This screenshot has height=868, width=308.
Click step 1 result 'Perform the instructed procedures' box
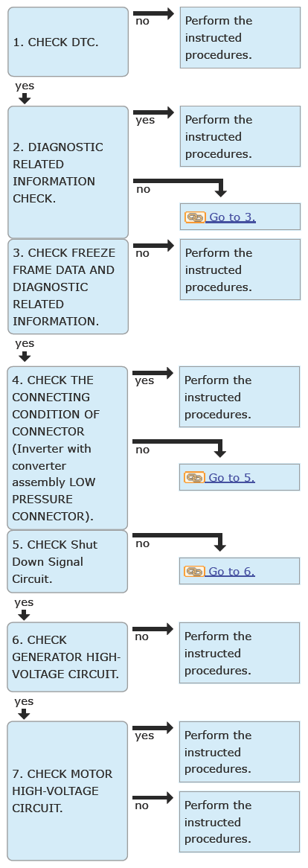240,38
